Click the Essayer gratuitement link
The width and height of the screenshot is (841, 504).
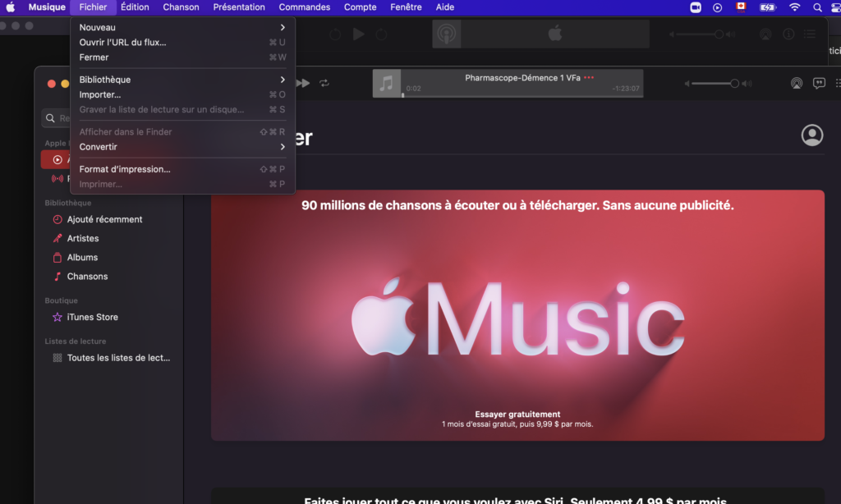tap(517, 415)
